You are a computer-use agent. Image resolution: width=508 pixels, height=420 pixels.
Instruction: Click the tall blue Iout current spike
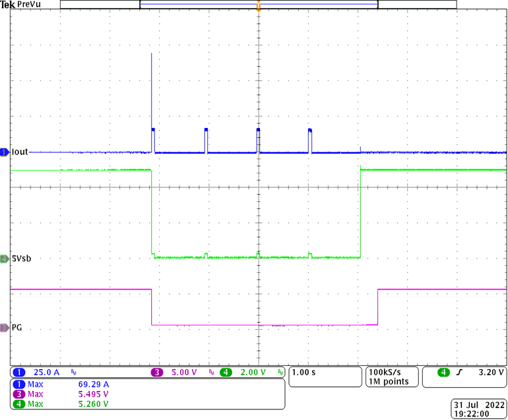tap(151, 91)
